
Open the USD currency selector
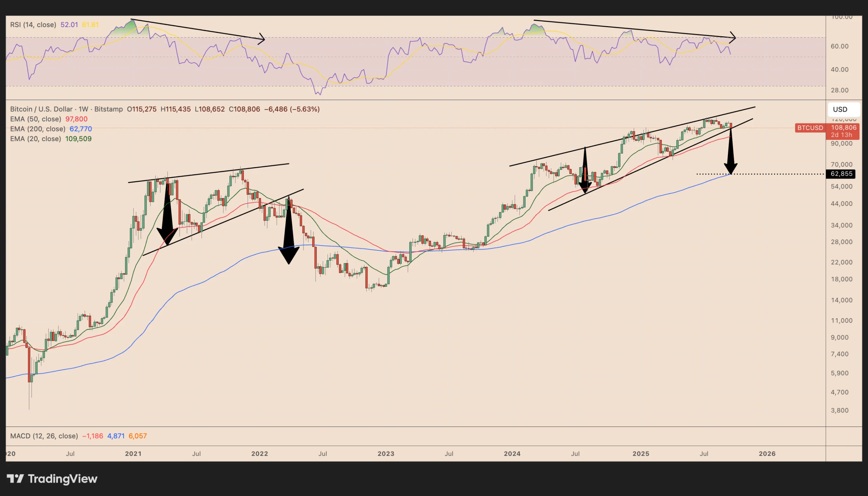click(x=844, y=109)
